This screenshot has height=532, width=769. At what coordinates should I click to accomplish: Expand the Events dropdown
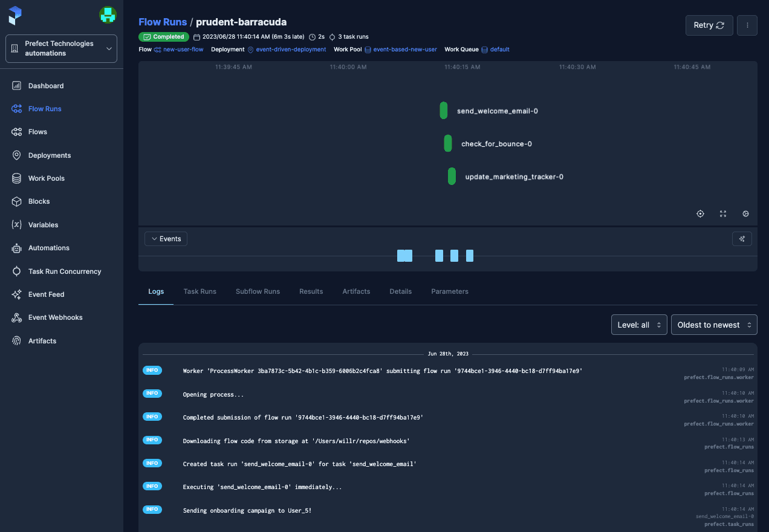click(x=166, y=239)
